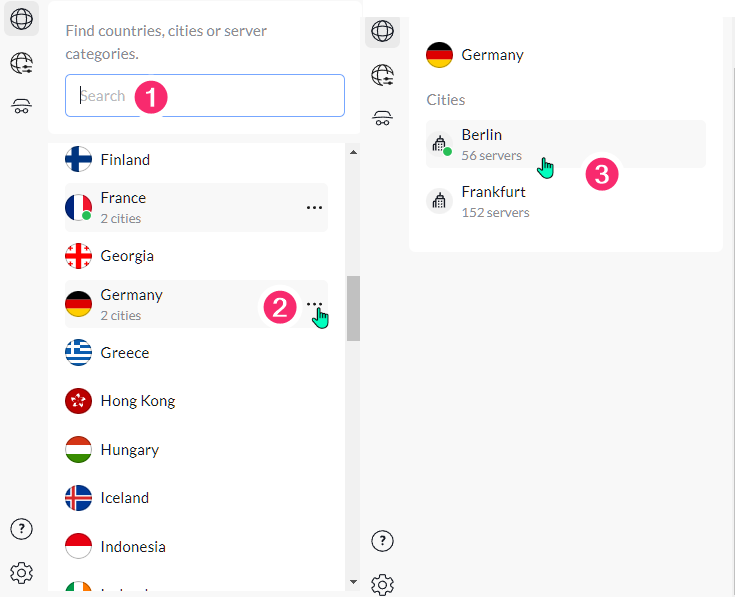Click the France flag icon
735x597 pixels.
click(x=78, y=208)
